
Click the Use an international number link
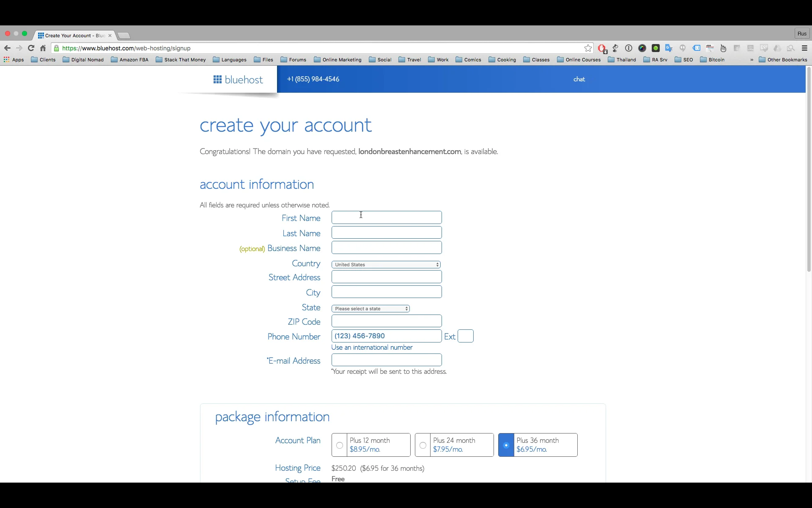pos(372,347)
